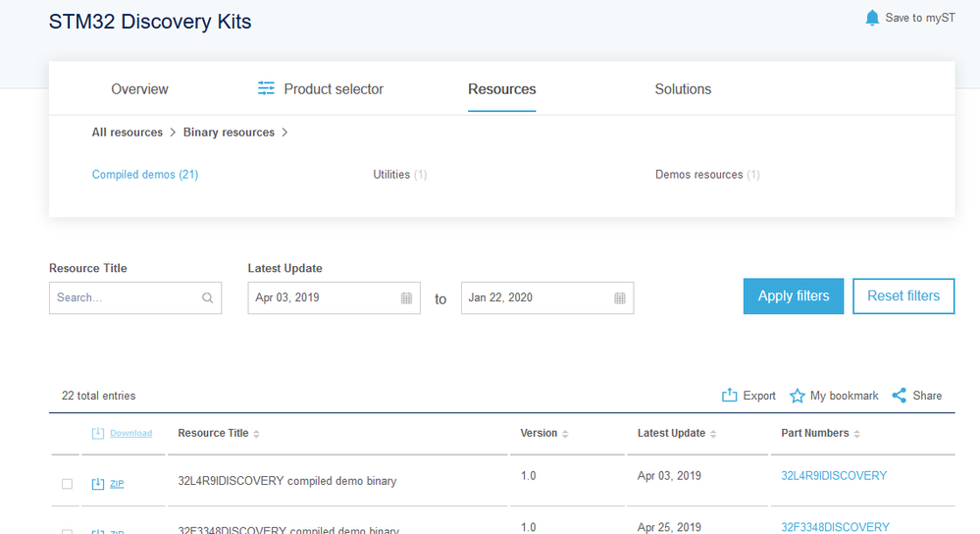Viewport: 980px width, 534px height.
Task: Click the Reset filters button
Action: [x=903, y=295]
